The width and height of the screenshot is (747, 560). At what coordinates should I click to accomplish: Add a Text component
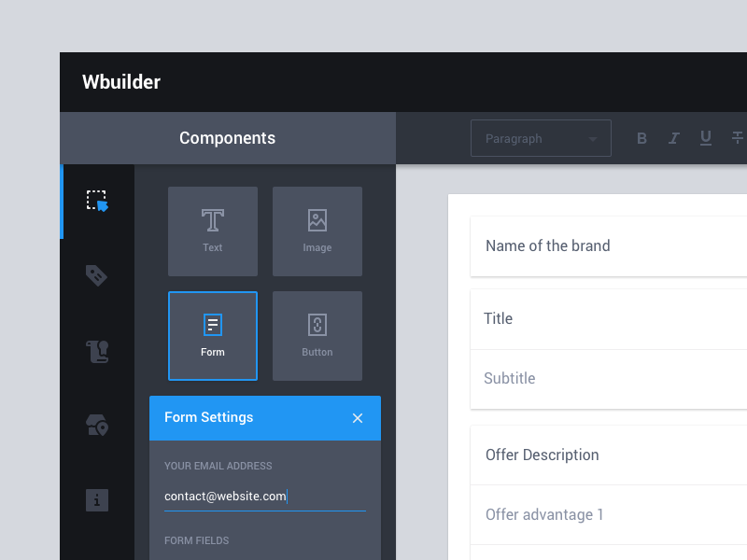212,231
